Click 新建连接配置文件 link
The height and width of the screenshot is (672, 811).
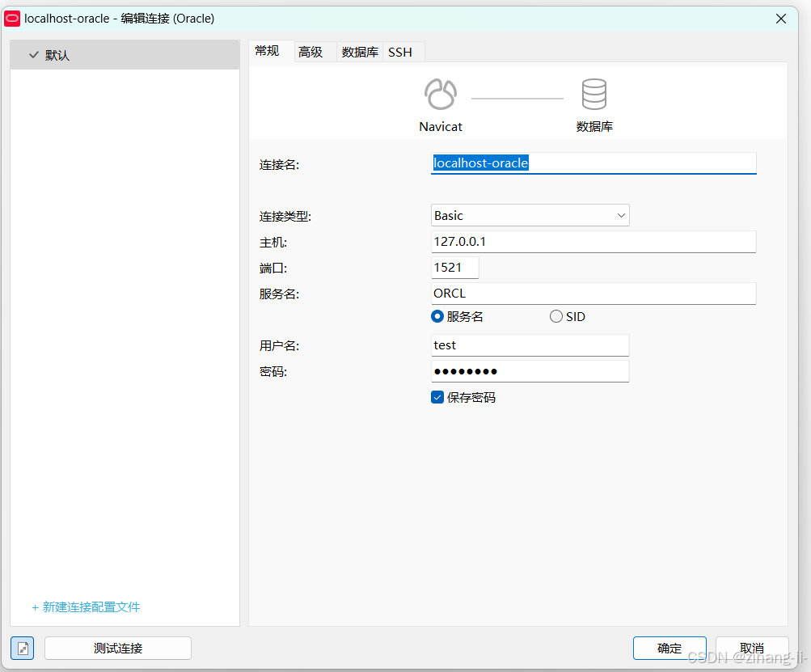click(x=86, y=606)
